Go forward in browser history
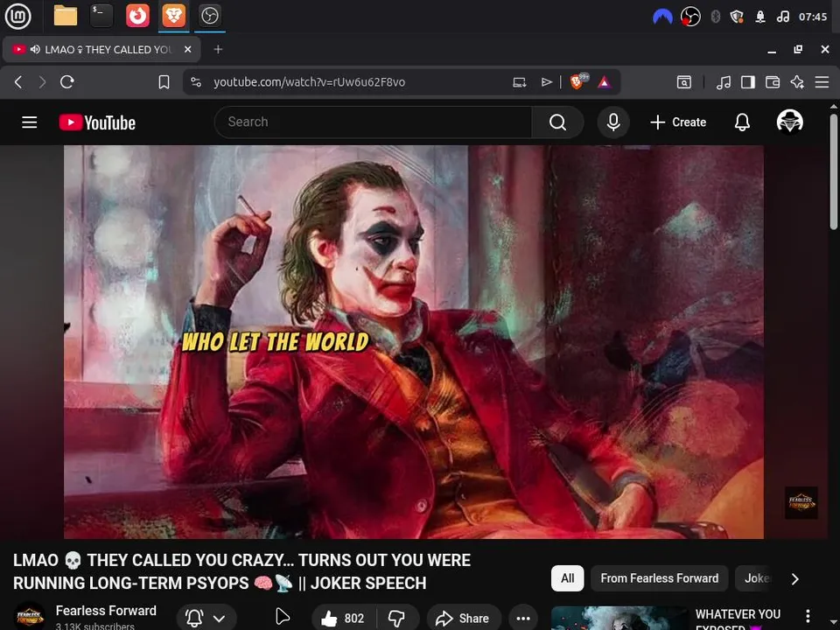The height and width of the screenshot is (630, 840). [42, 82]
